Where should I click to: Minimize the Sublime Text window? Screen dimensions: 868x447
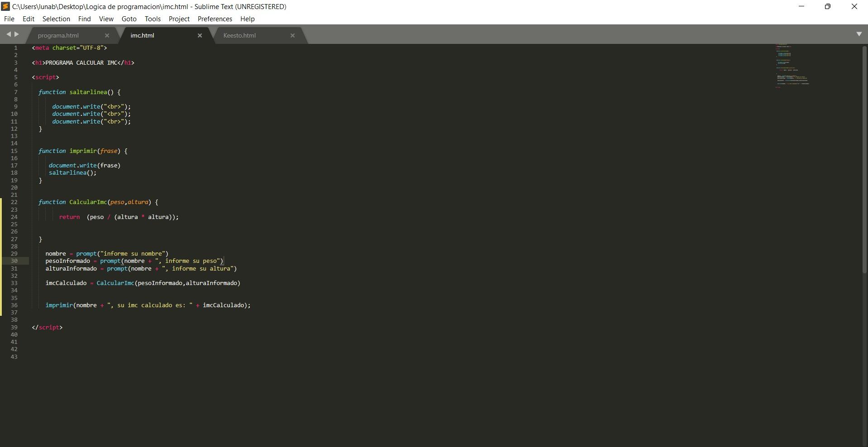point(801,6)
